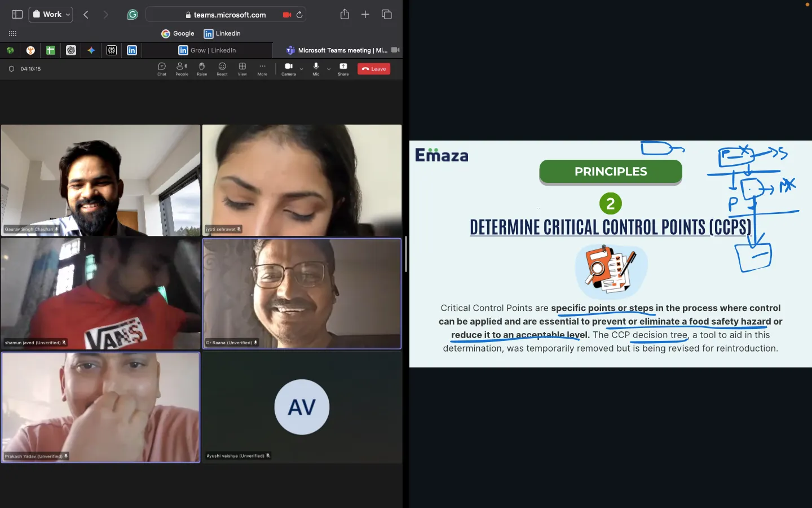The height and width of the screenshot is (508, 812).
Task: Change the meeting View layout
Action: (x=242, y=69)
